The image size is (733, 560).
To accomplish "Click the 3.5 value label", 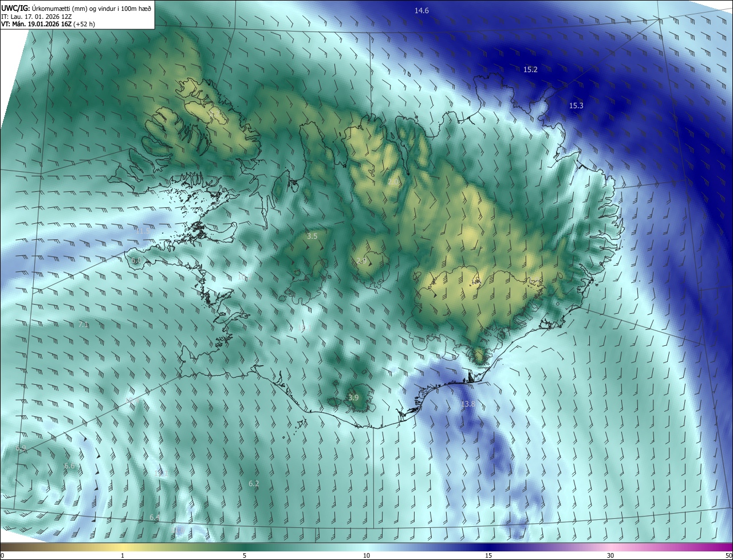I will (312, 236).
